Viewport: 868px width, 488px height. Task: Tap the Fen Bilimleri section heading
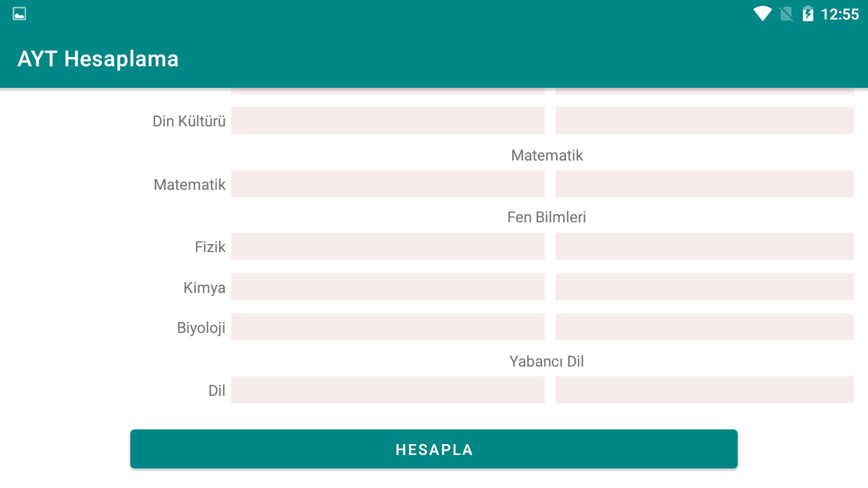coord(546,217)
